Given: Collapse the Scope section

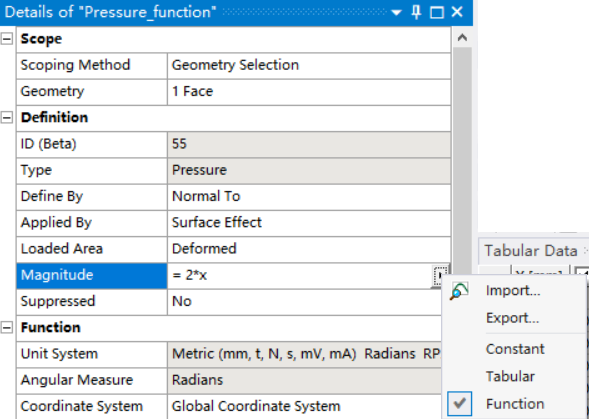Looking at the screenshot, I should [7, 39].
